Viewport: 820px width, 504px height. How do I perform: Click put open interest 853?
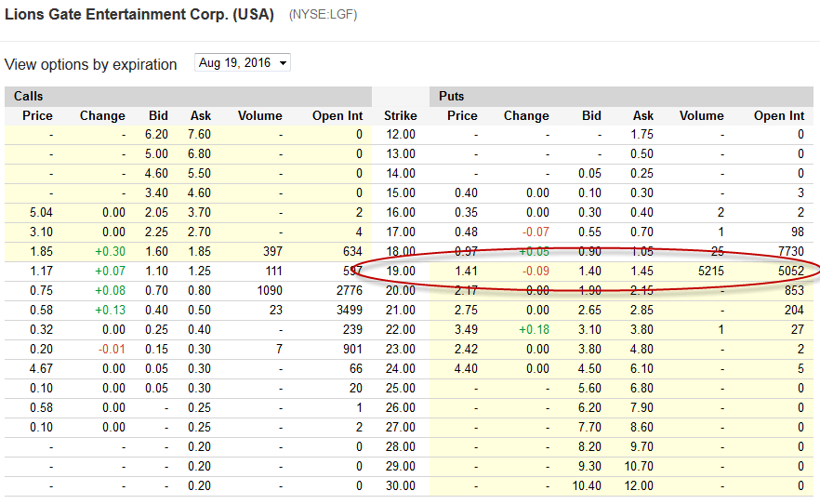(x=794, y=291)
